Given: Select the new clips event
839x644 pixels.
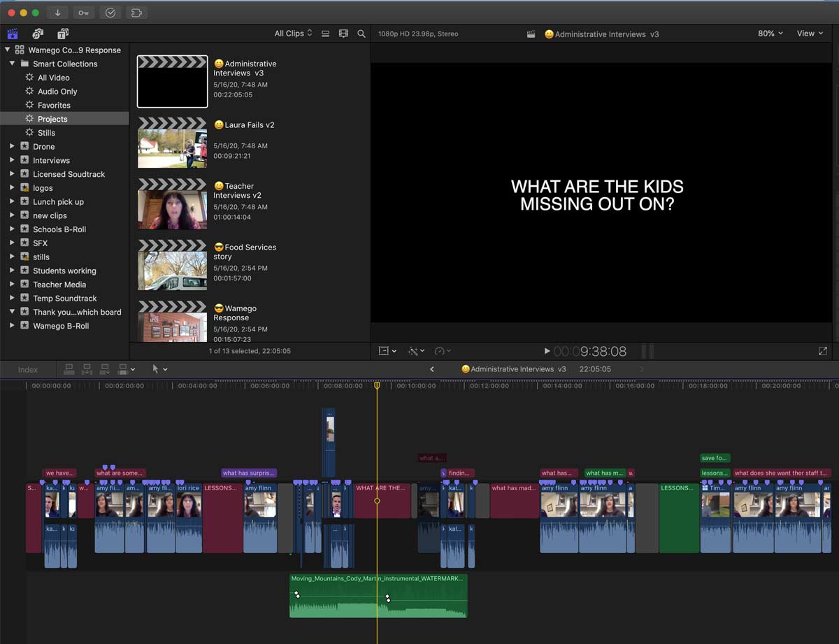Looking at the screenshot, I should [50, 215].
